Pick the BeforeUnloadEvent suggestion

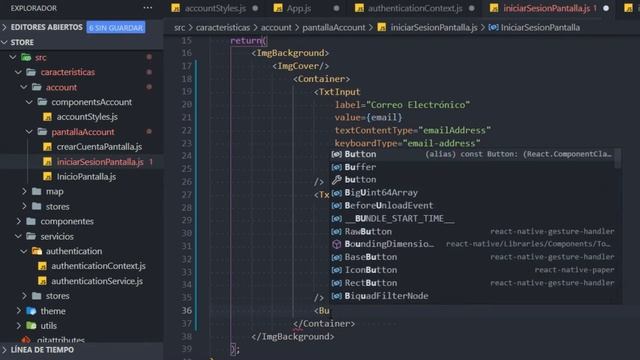click(473, 206)
